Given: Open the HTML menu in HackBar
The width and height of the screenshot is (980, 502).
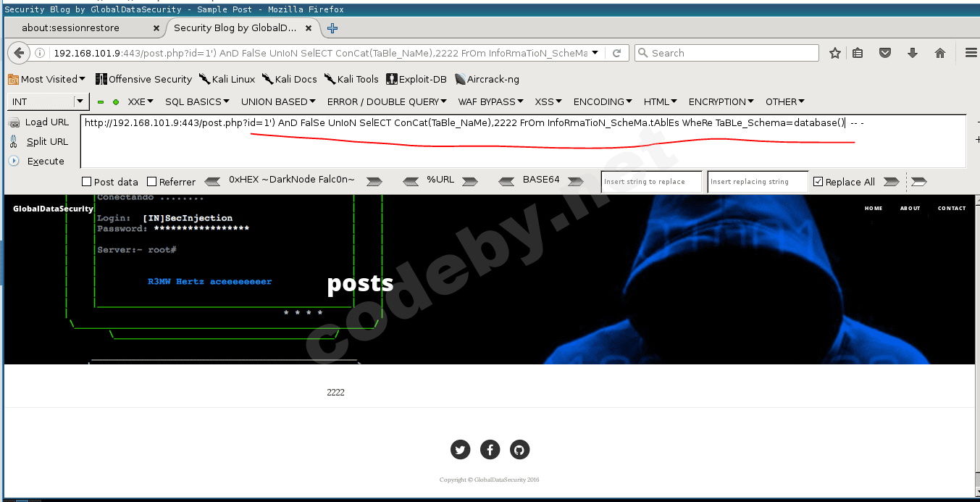Looking at the screenshot, I should coord(661,101).
